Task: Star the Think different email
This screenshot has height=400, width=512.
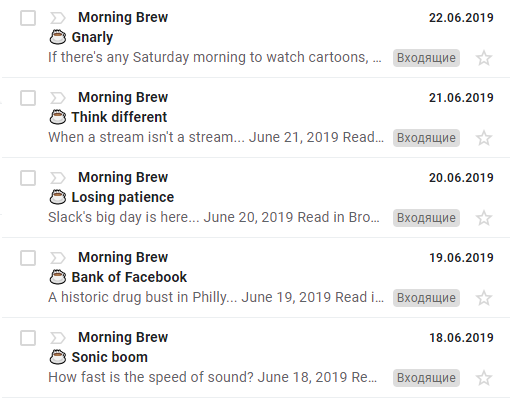Action: pyautogui.click(x=484, y=138)
